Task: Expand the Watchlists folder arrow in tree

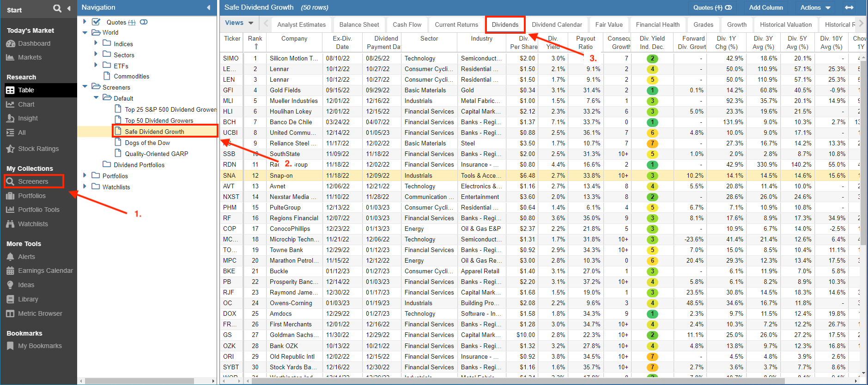Action: [x=85, y=186]
